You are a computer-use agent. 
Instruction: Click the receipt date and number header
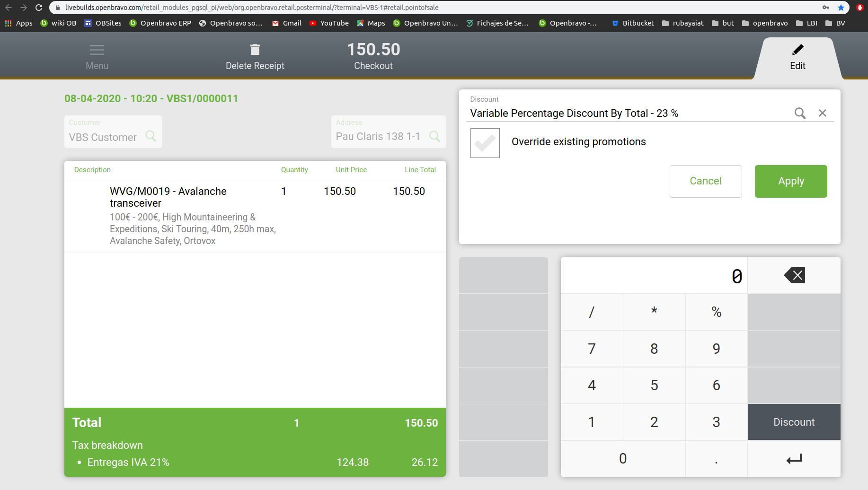pyautogui.click(x=151, y=98)
